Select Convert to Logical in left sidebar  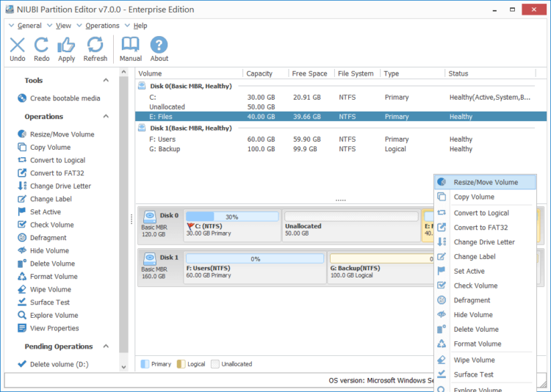tap(51, 160)
